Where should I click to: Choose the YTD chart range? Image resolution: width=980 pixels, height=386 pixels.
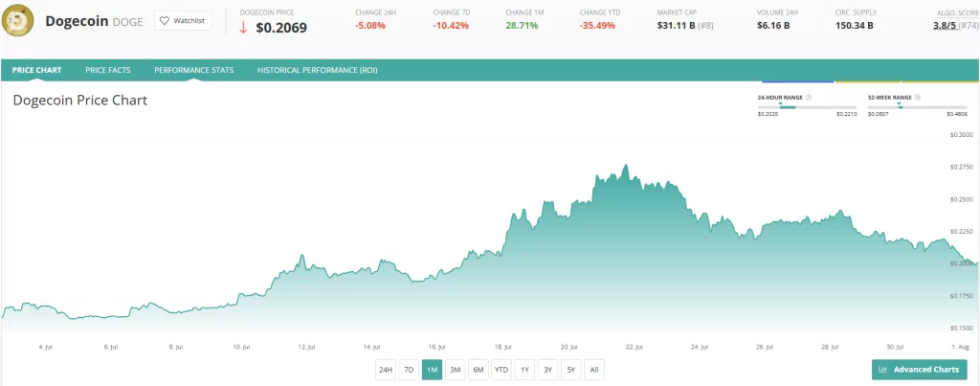coord(501,370)
